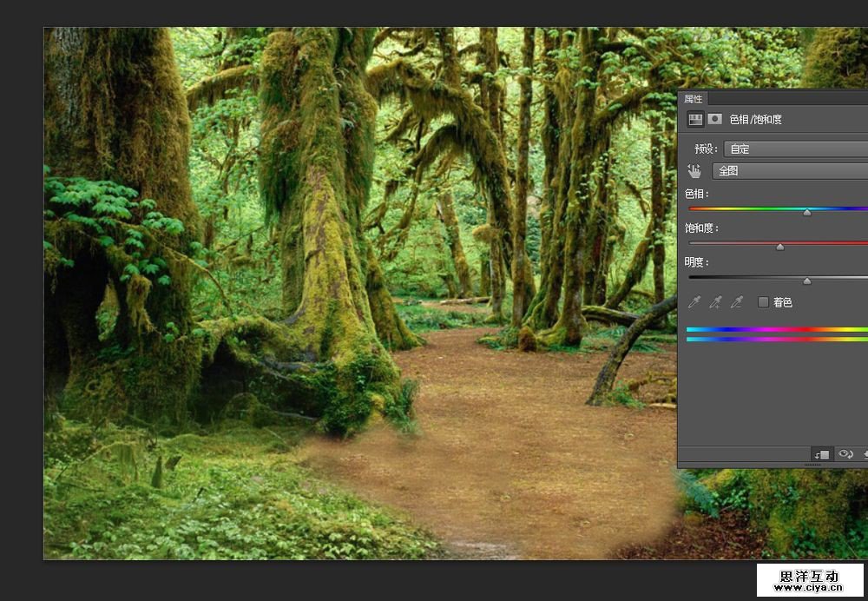
Task: Click the lower color spectrum bar
Action: point(776,339)
